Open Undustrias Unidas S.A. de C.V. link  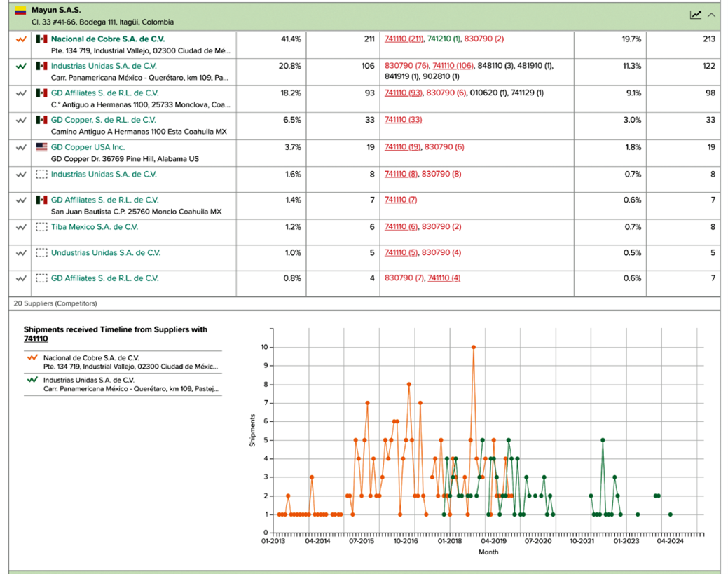[x=106, y=252]
